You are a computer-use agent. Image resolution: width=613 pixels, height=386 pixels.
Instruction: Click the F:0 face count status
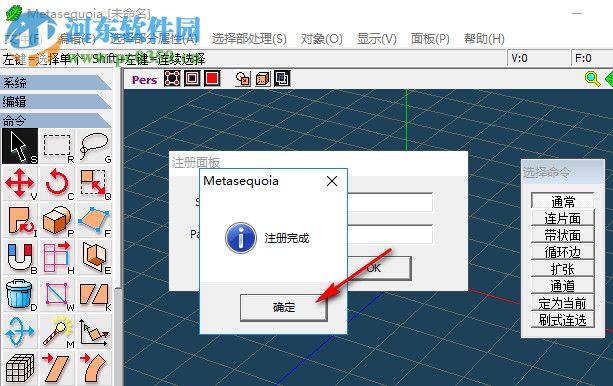pyautogui.click(x=591, y=58)
